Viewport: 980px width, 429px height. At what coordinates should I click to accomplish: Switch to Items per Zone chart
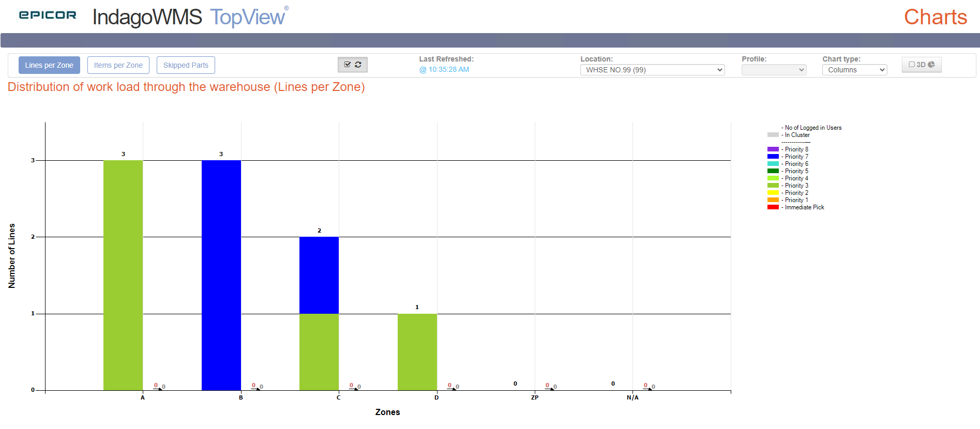point(118,65)
